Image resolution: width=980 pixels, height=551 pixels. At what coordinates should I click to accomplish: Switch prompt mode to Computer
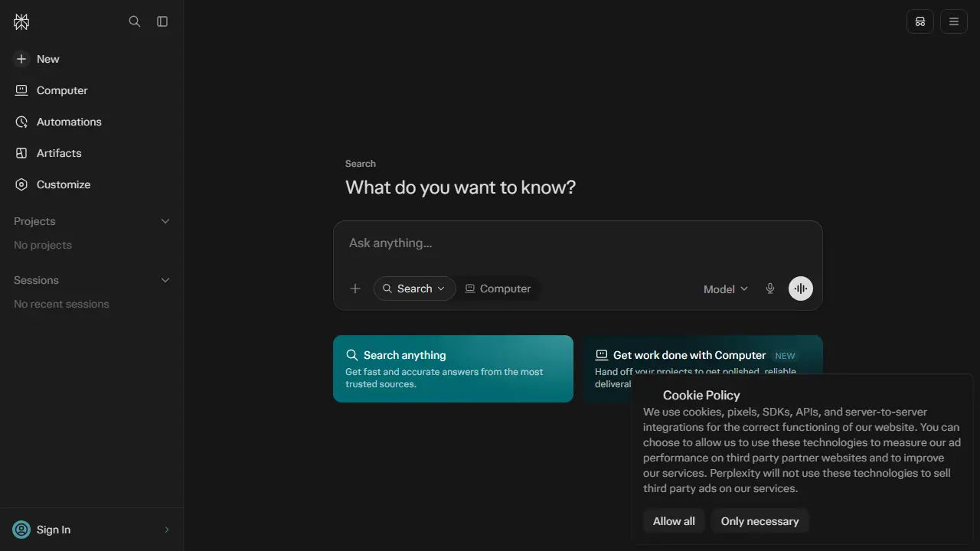click(498, 289)
